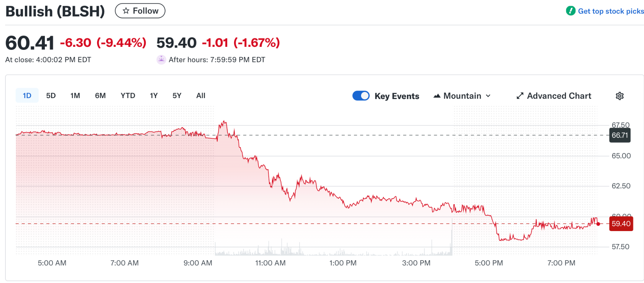
Task: Click the star icon in Follow button
Action: pyautogui.click(x=126, y=11)
